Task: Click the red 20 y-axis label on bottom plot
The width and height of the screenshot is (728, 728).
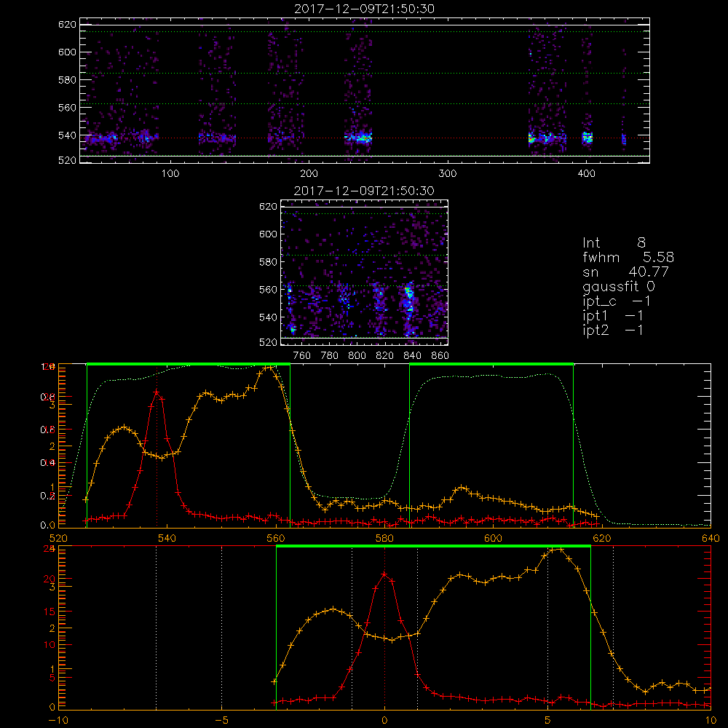Action: [50, 579]
